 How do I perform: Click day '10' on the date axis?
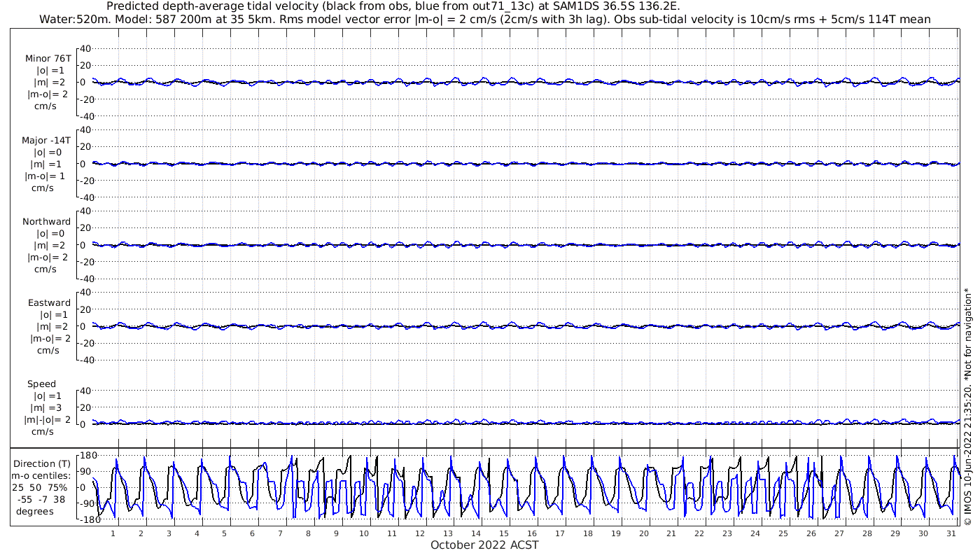[x=364, y=533]
